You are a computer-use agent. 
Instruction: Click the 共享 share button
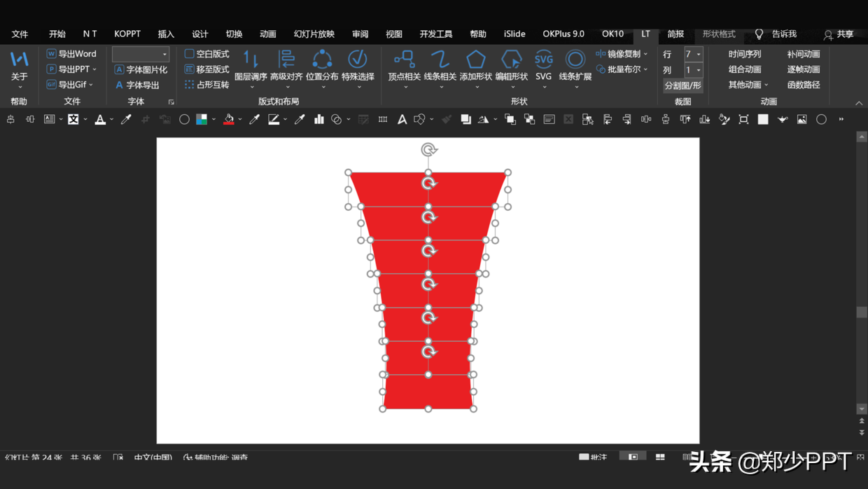point(839,34)
